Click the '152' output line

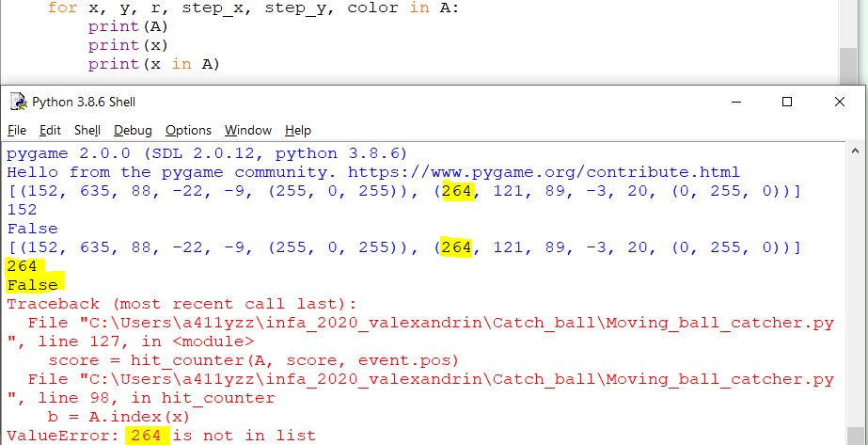coord(23,210)
